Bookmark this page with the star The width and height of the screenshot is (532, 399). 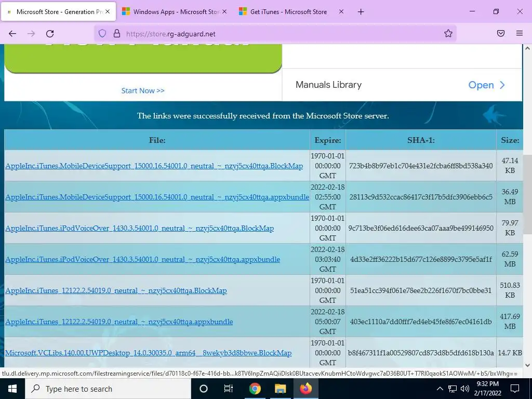coord(448,33)
